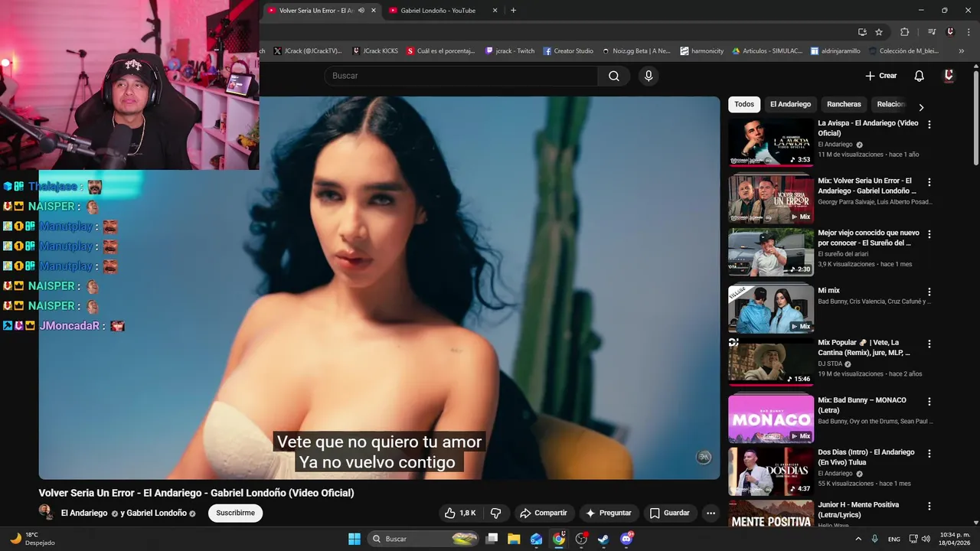Open Windows Start menu
The image size is (980, 551).
coord(354,539)
